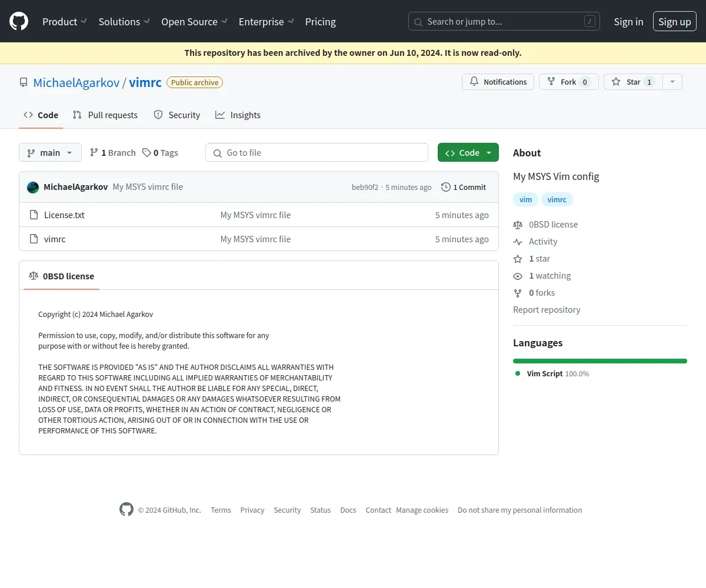706x588 pixels.
Task: Switch to the Pull requests tab
Action: [105, 115]
